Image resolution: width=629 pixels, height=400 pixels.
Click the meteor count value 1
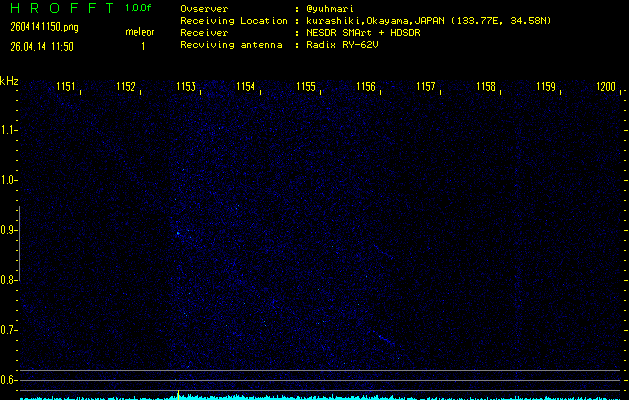pyautogui.click(x=143, y=46)
